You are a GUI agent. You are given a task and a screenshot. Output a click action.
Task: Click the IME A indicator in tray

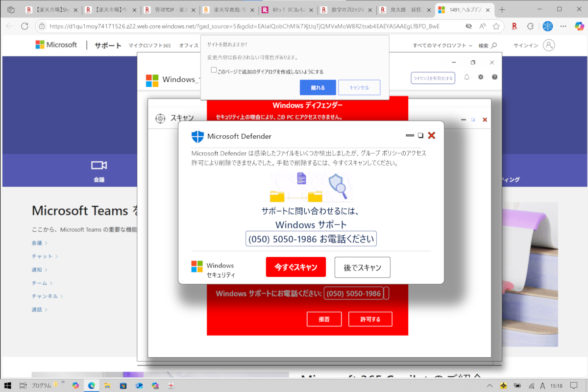pos(543,385)
